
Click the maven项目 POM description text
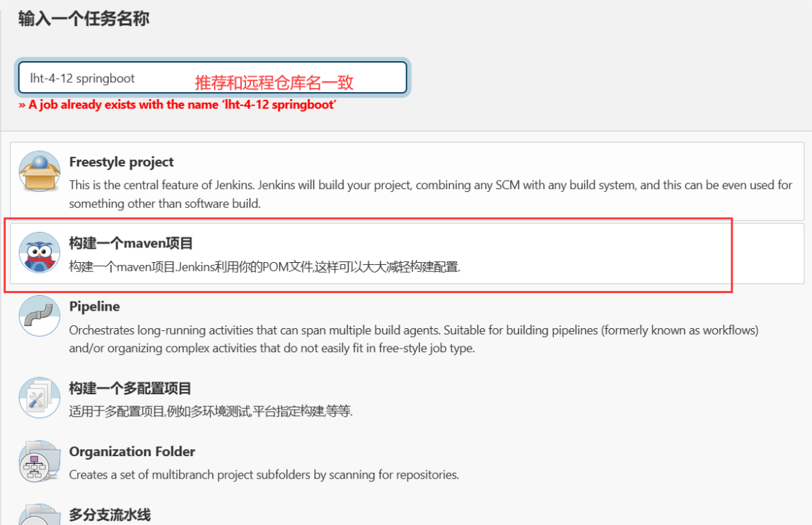point(264,266)
